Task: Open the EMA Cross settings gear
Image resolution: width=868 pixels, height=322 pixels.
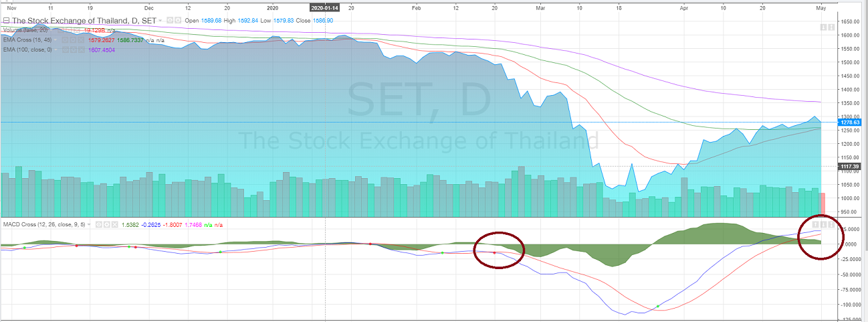Action: (x=73, y=40)
